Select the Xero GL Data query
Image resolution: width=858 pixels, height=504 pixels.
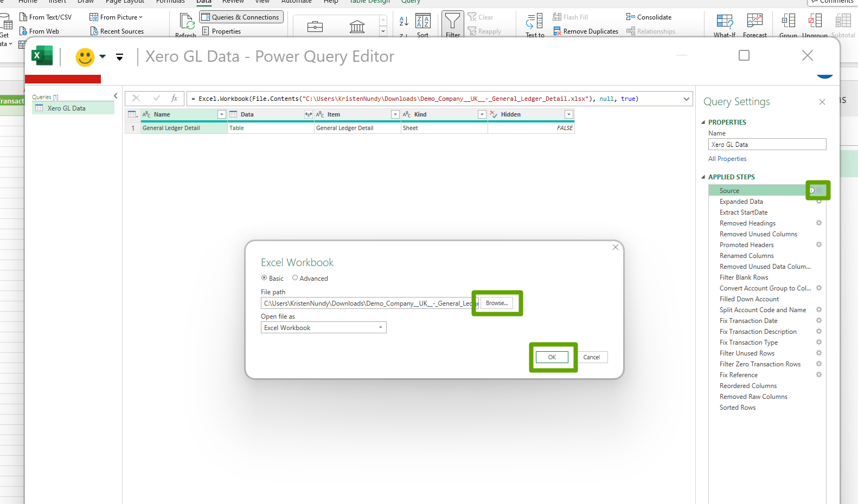tap(73, 108)
